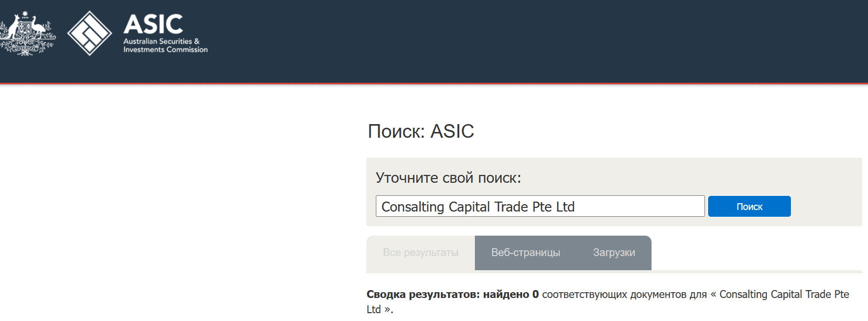Click inside the search refinement text field
The width and height of the screenshot is (868, 321).
tap(540, 206)
